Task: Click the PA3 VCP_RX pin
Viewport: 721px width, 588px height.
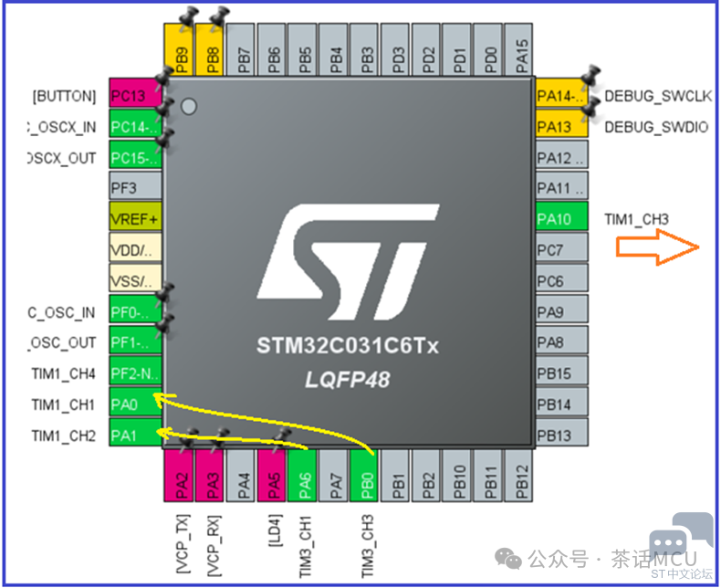Action: coord(210,476)
